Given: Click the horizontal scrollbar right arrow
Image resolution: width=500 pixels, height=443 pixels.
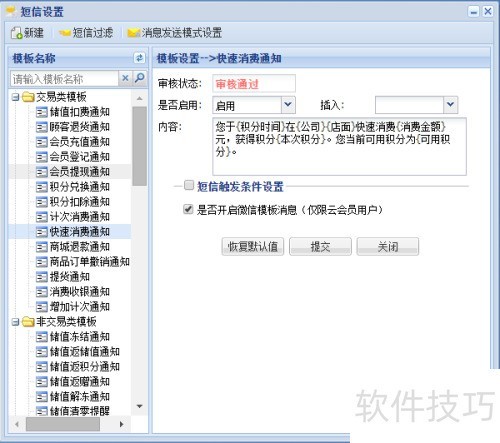Looking at the screenshot, I should pos(121,424).
